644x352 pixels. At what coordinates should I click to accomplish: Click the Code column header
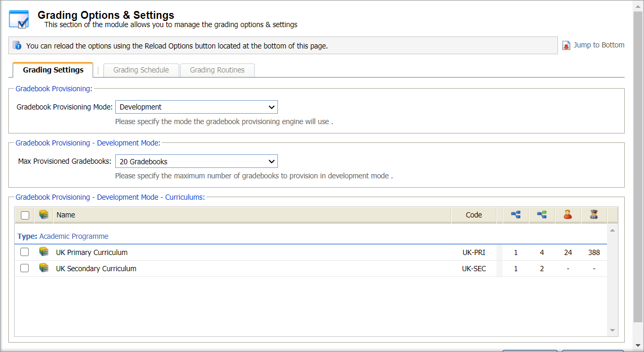pyautogui.click(x=474, y=215)
